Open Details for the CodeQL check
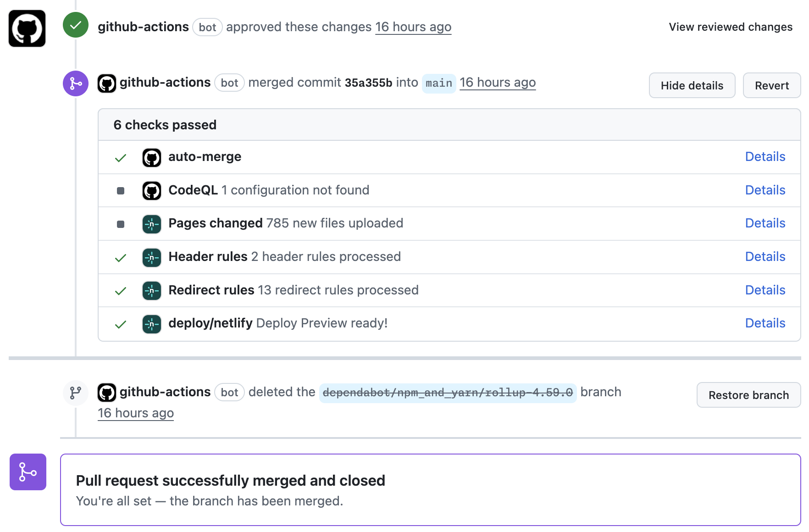 (765, 190)
